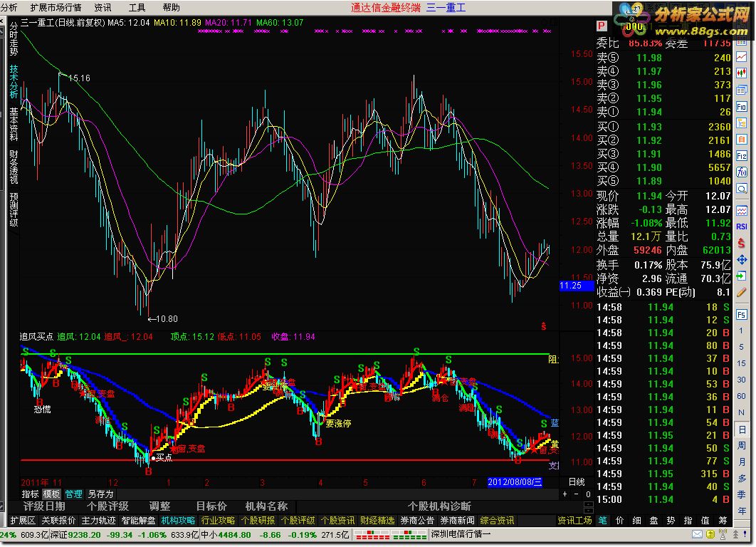Switch to 15-minute period
The image size is (756, 547).
(x=742, y=364)
